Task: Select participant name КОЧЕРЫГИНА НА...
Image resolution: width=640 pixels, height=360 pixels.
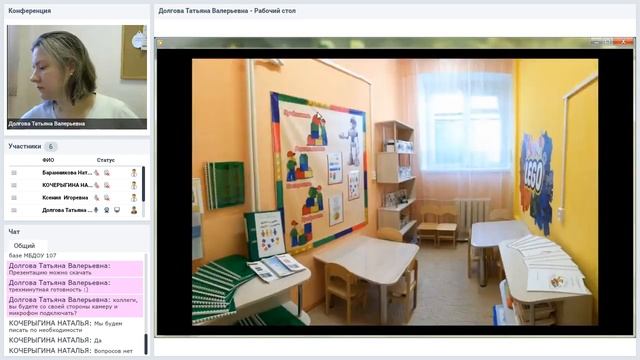Action: tap(67, 185)
